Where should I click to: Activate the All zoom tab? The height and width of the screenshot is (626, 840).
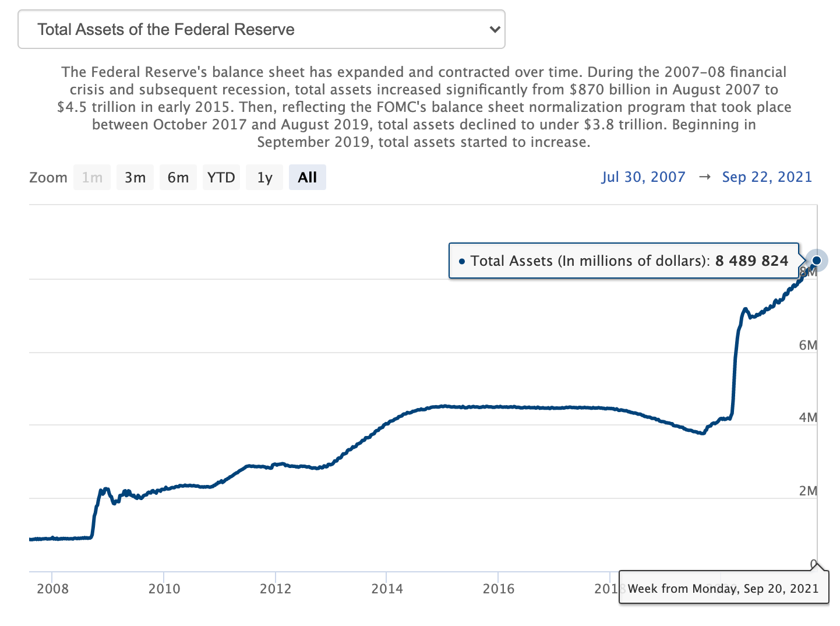click(308, 177)
